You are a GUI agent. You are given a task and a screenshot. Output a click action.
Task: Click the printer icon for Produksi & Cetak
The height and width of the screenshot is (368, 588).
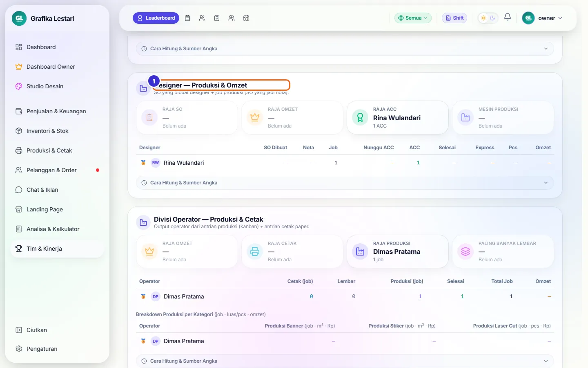pos(19,150)
